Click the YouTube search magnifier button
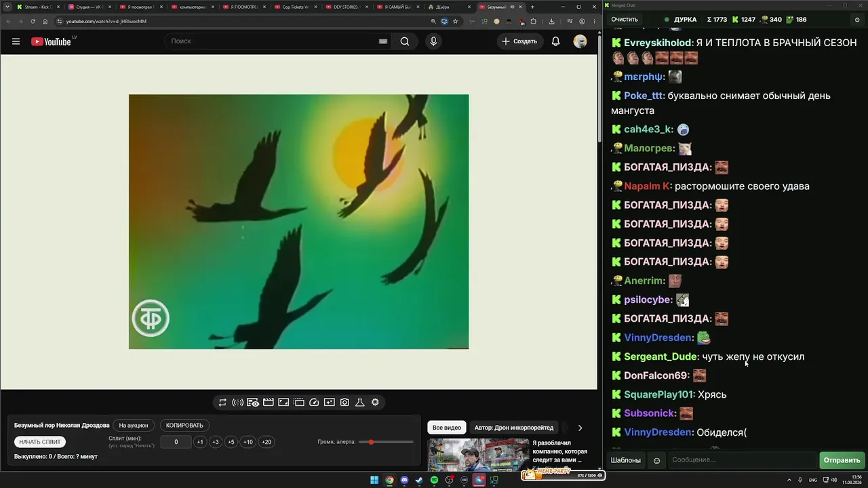This screenshot has width=868, height=488. tap(405, 41)
